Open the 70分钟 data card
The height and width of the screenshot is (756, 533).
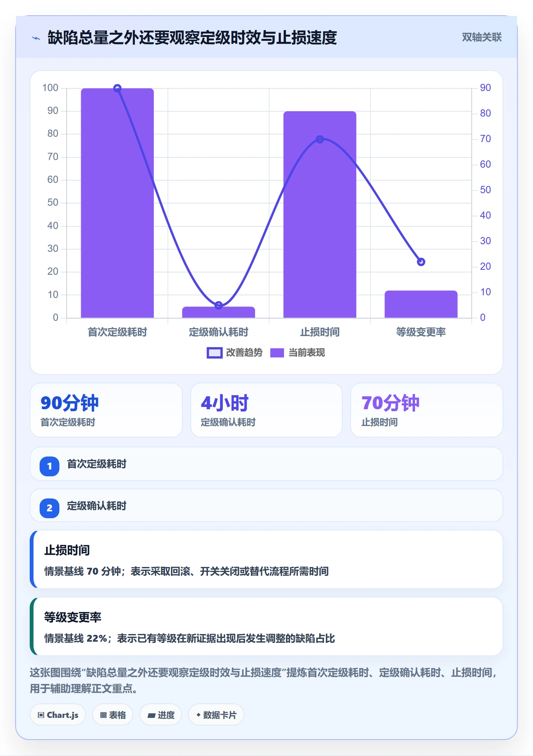427,410
